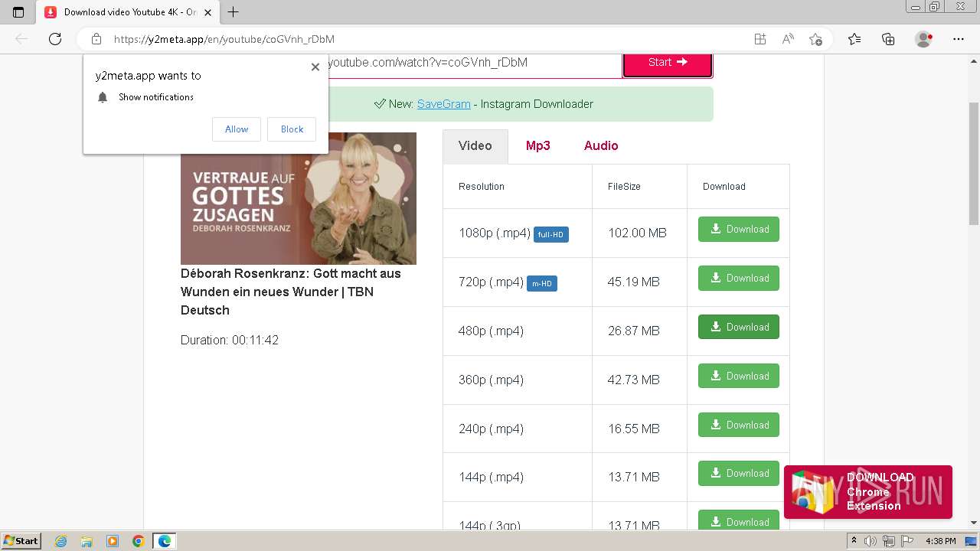Open the Windows Start menu
The height and width of the screenshot is (551, 980).
21,540
